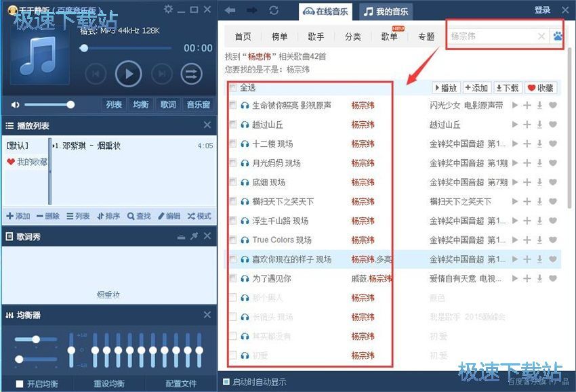Viewport: 576px width, 392px height.
Task: Favorite 底细 现场 with the heart icon
Action: pos(553,182)
